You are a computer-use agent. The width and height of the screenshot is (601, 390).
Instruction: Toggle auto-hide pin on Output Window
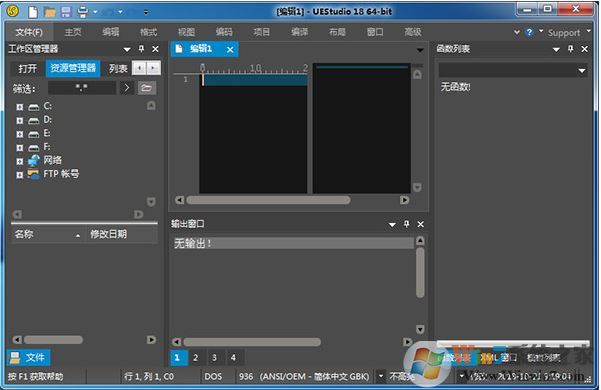coord(407,224)
